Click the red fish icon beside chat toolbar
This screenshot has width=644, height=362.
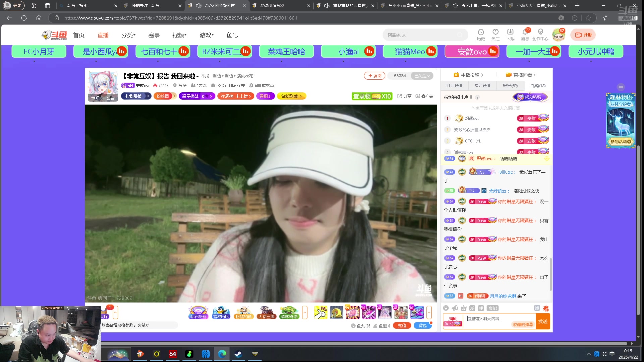tap(546, 308)
